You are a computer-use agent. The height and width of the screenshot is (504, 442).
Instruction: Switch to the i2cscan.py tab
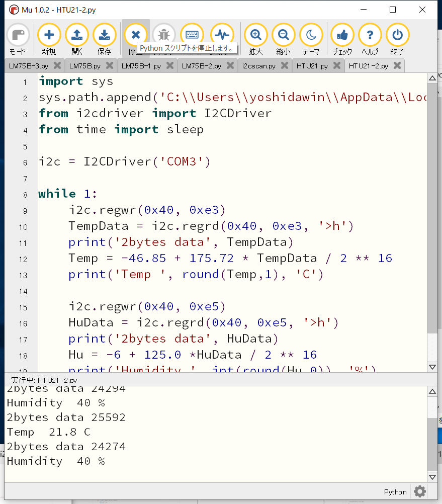click(259, 66)
